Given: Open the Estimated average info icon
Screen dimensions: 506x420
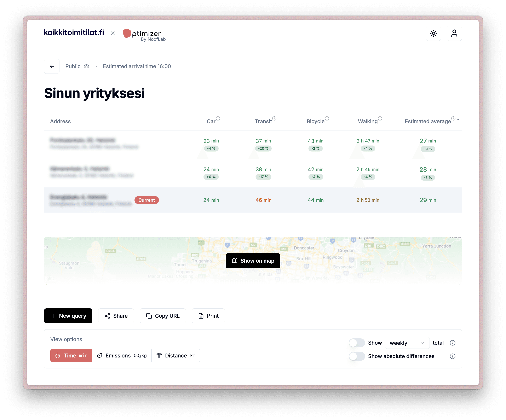Looking at the screenshot, I should pos(453,118).
